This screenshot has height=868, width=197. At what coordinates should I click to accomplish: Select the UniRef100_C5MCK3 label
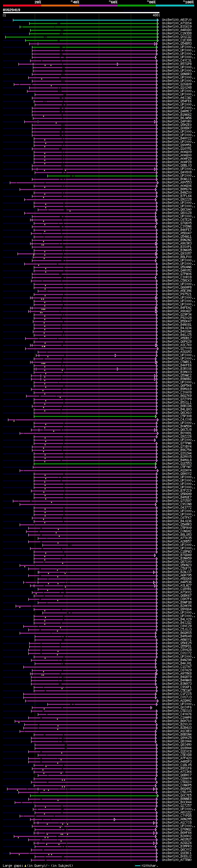click(x=177, y=281)
